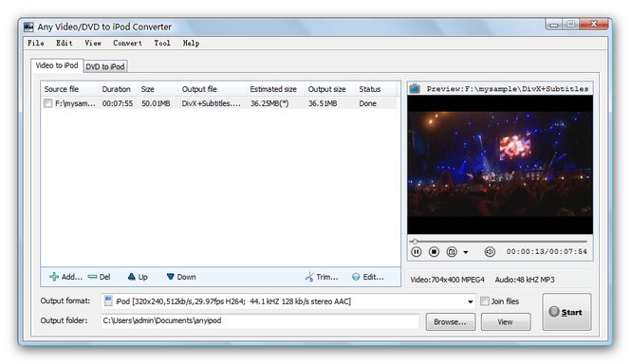Sort by Output file column header
Viewport: 631px width, 364px height.
(212, 89)
